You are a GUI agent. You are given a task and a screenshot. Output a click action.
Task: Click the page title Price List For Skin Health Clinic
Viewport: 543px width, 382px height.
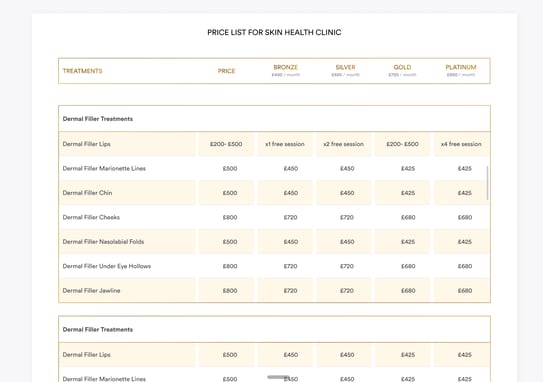(274, 32)
